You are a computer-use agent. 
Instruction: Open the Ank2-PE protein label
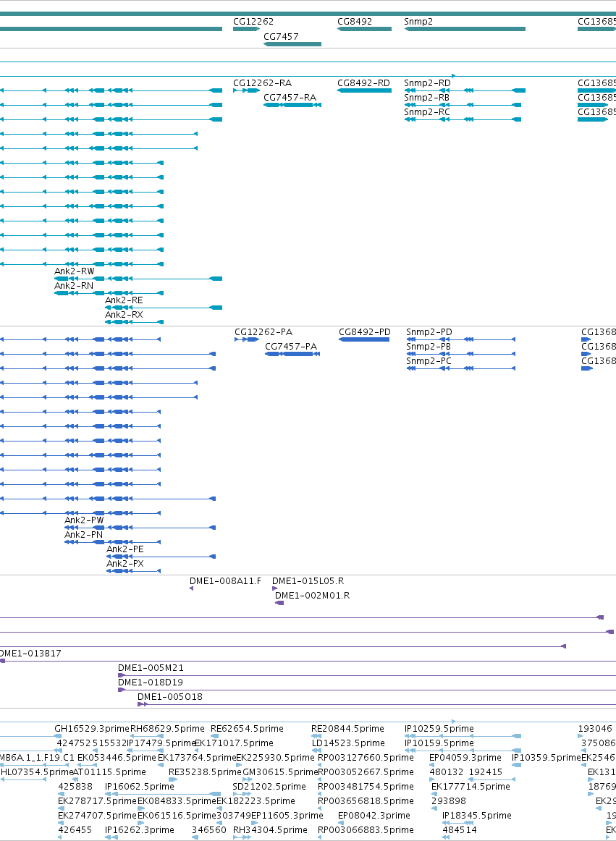125,549
